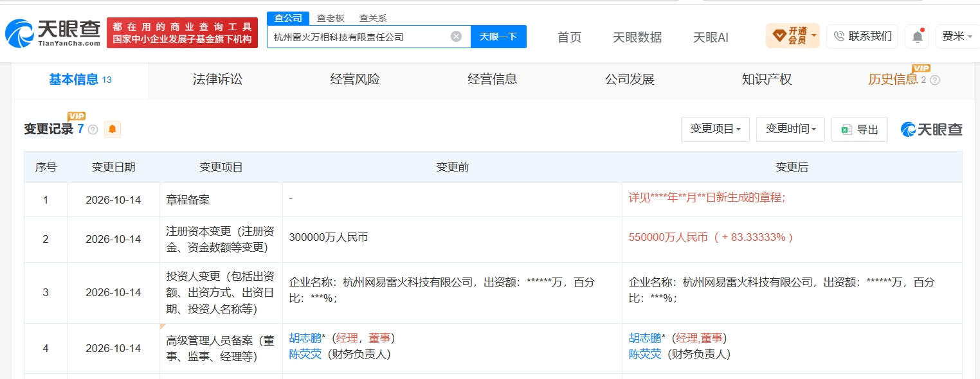The width and height of the screenshot is (980, 379).
Task: Open the 基本信息 tab
Action: (x=80, y=80)
